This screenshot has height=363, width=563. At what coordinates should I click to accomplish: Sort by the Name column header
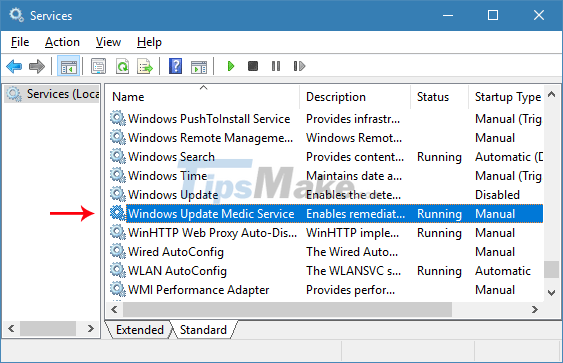pos(203,97)
